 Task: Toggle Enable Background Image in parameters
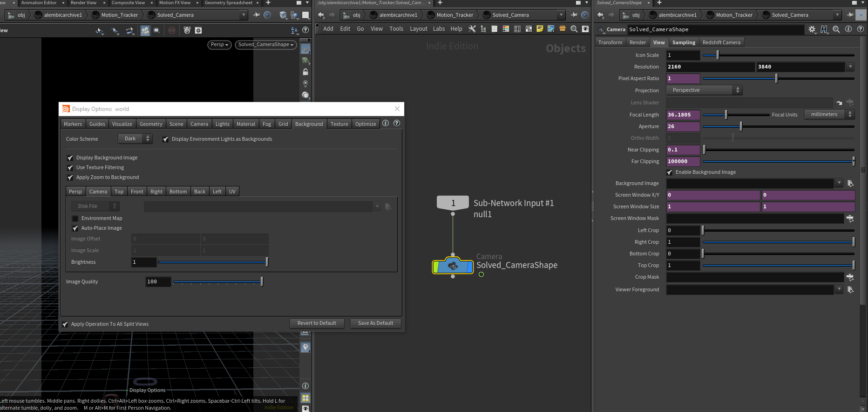click(670, 172)
